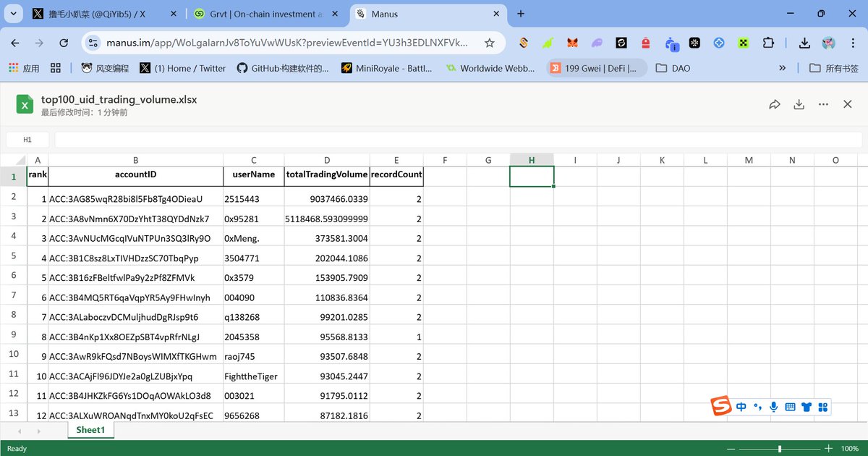This screenshot has width=868, height=456.
Task: Toggle Sogou punctuation mode icon
Action: click(758, 408)
